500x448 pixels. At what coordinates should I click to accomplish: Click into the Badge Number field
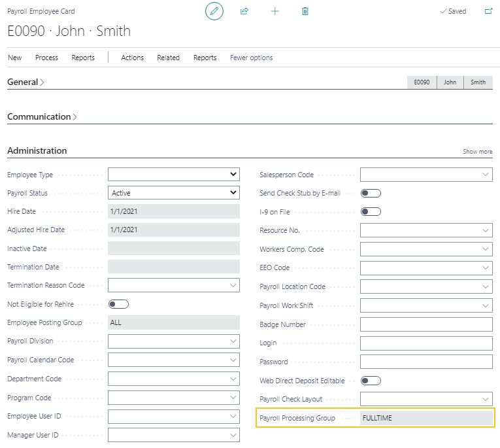[425, 324]
